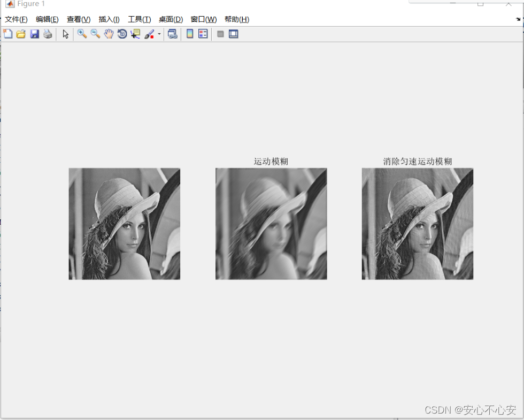This screenshot has height=420, width=524.
Task: Select the 运动模糊 title text
Action: [x=271, y=162]
